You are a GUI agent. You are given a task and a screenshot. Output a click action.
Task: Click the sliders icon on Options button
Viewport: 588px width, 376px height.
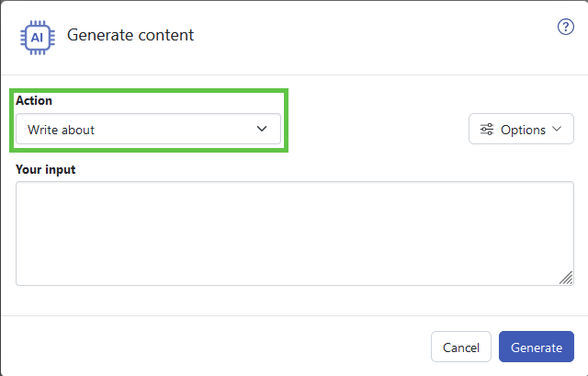tap(487, 130)
